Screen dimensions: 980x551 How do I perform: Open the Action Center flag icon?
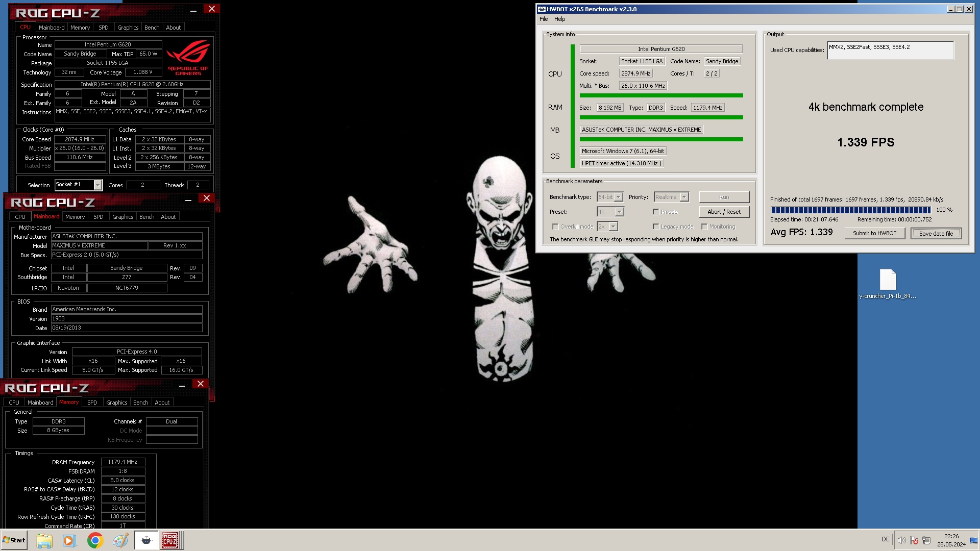click(x=914, y=540)
